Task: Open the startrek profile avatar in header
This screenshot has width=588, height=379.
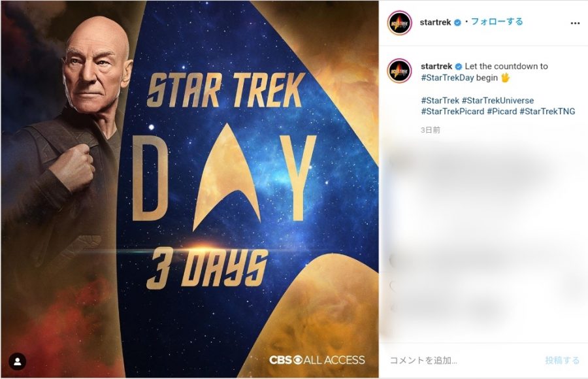Action: pos(399,23)
